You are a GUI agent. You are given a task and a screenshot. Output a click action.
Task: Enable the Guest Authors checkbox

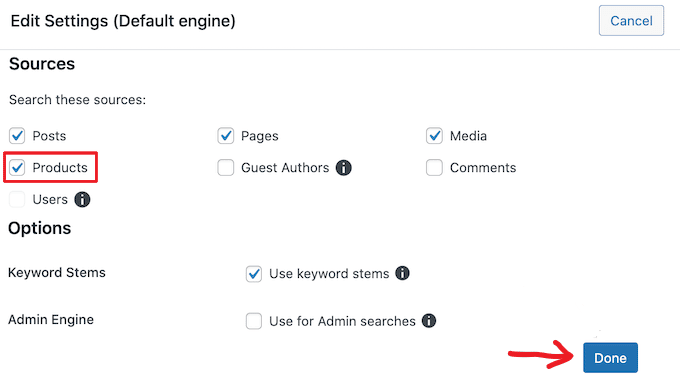click(226, 167)
